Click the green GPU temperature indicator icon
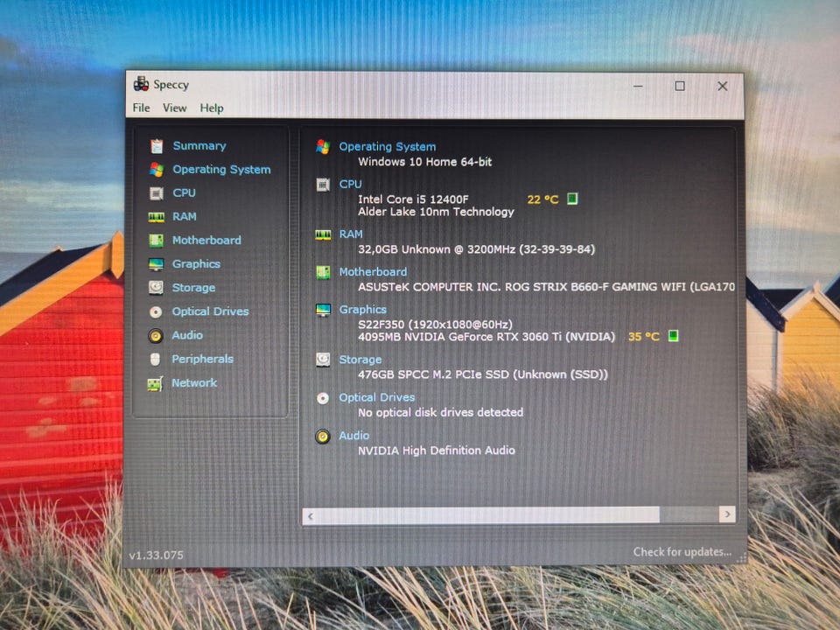Screen dimensions: 840x630 (673, 336)
